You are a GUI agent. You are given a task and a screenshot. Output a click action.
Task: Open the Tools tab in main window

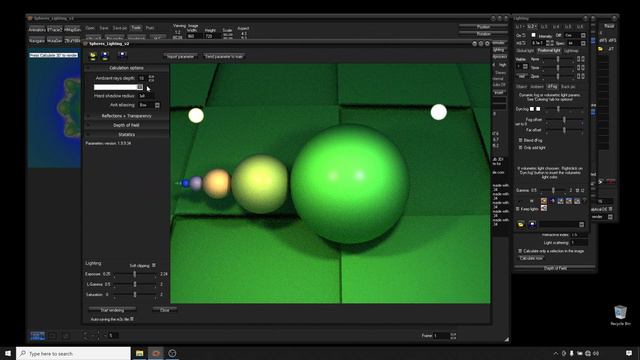136,28
